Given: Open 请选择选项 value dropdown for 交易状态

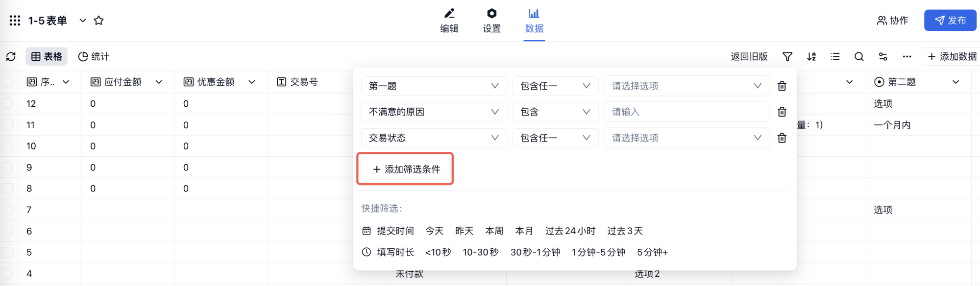Looking at the screenshot, I should coord(687,138).
